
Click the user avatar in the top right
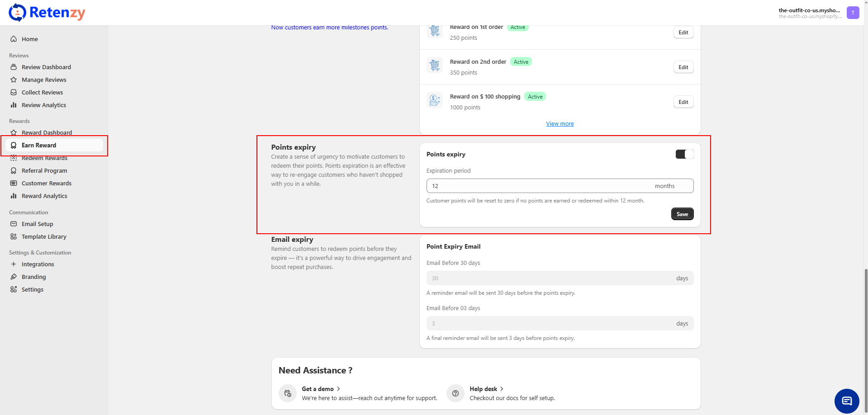(853, 13)
